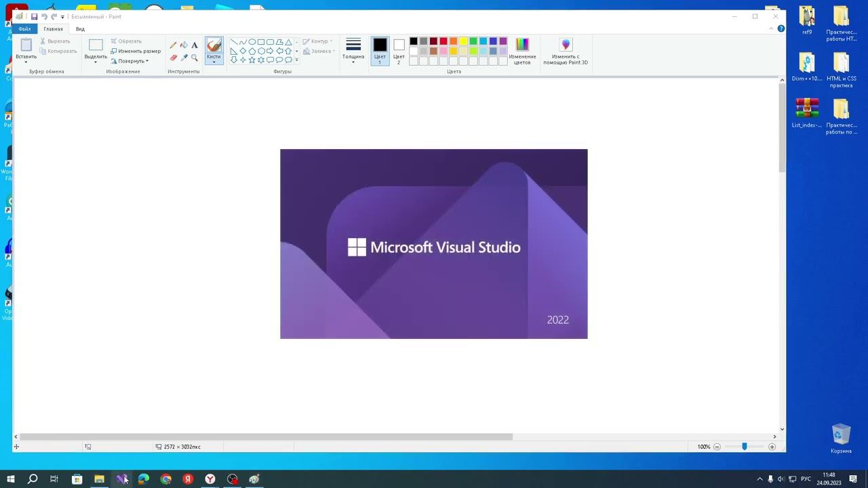Click the Edit with Paint 3D icon
This screenshot has width=868, height=488.
coord(566,45)
